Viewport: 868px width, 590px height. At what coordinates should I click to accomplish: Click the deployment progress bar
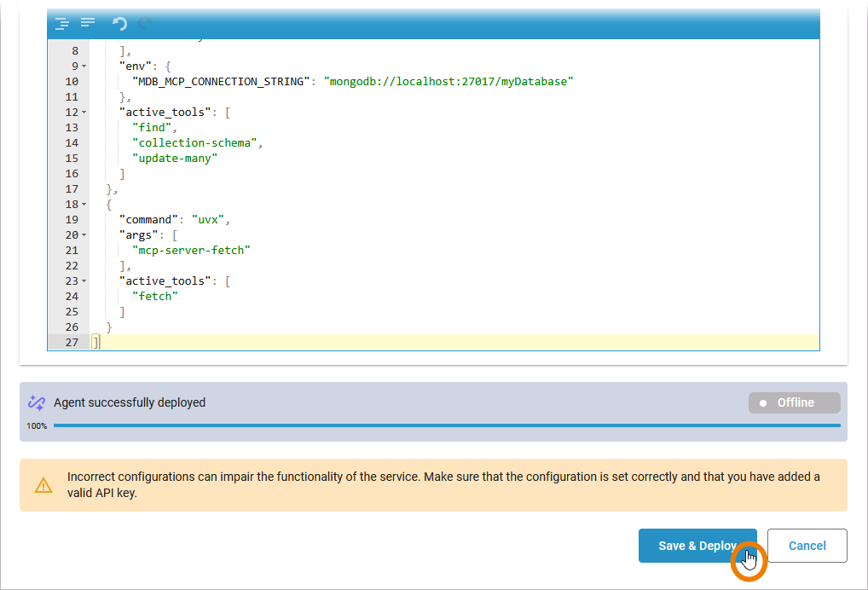(446, 425)
